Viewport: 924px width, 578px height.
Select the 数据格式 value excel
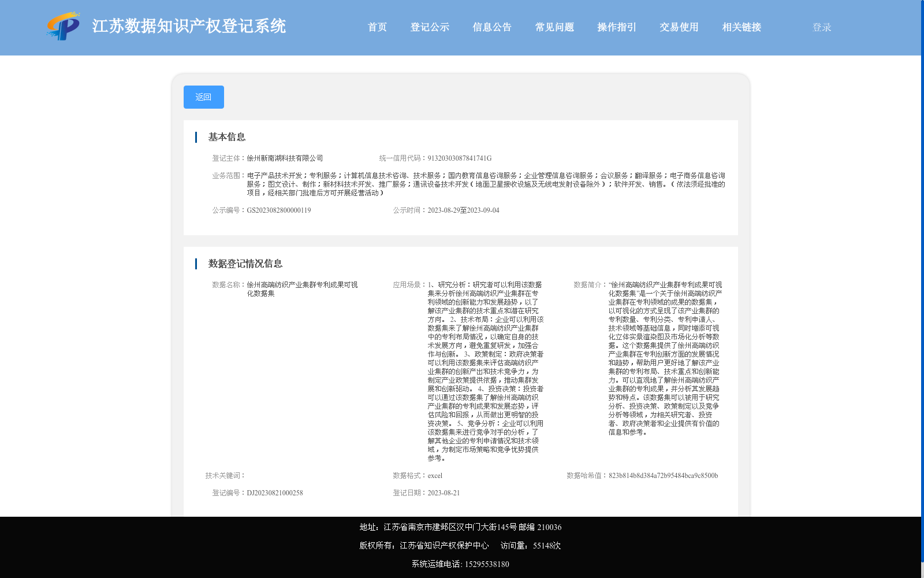click(x=435, y=476)
